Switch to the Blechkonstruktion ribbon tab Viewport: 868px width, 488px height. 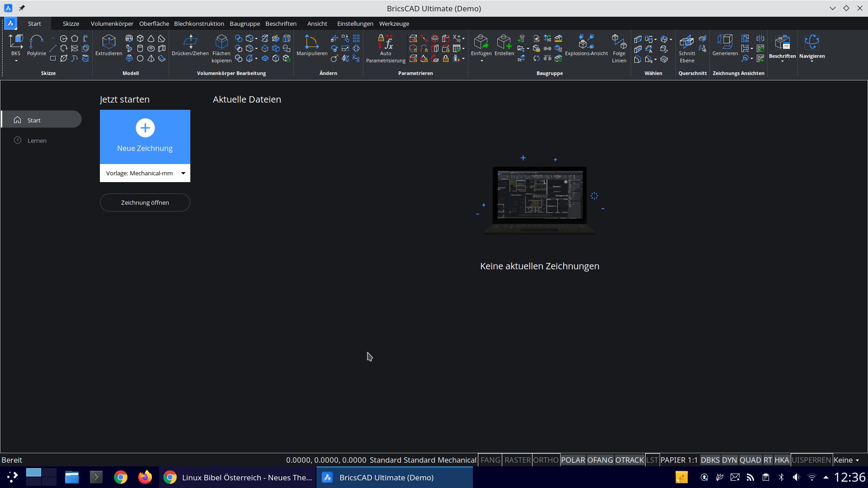pos(198,23)
